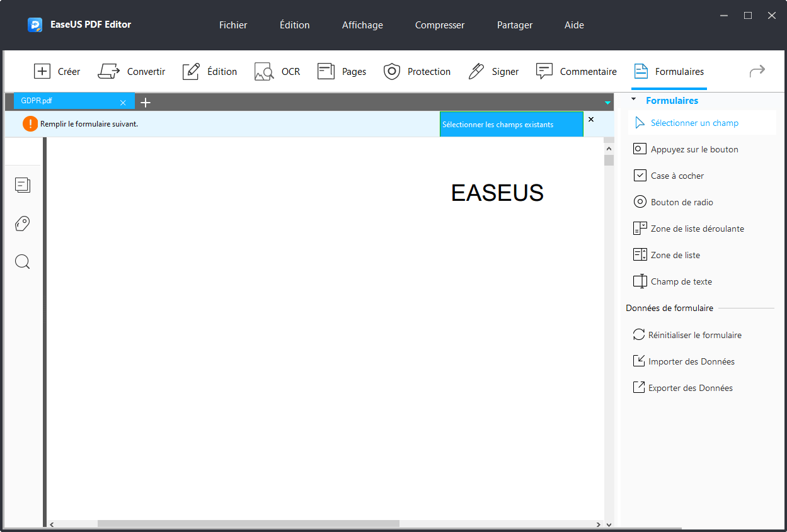Click the EaseUS PDF Editor logo icon
This screenshot has height=532, width=787.
(x=35, y=25)
